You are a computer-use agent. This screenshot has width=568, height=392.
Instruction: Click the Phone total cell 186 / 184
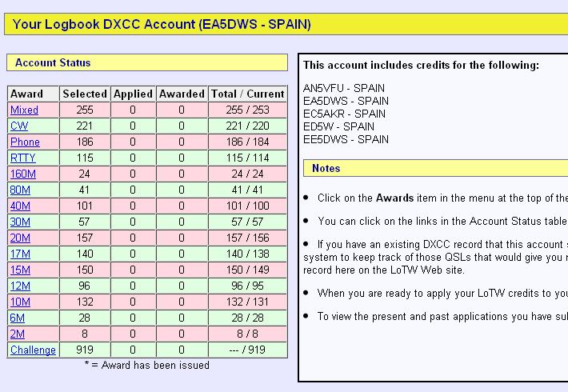pos(248,142)
